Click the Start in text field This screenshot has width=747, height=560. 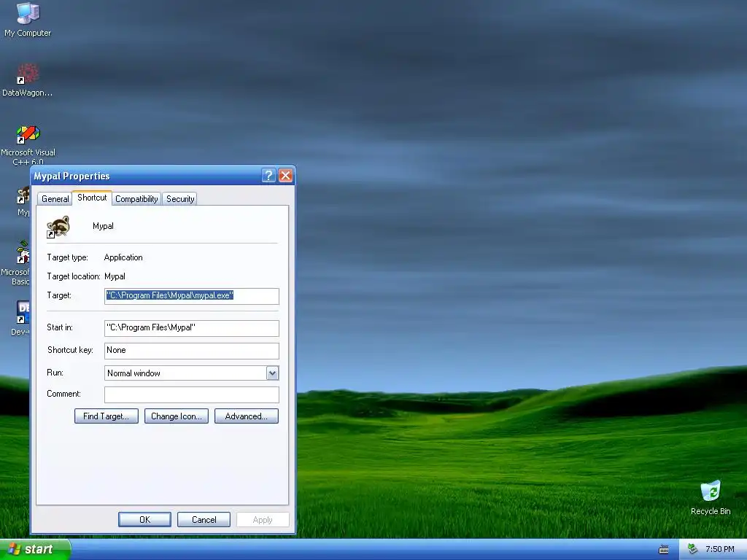point(192,328)
